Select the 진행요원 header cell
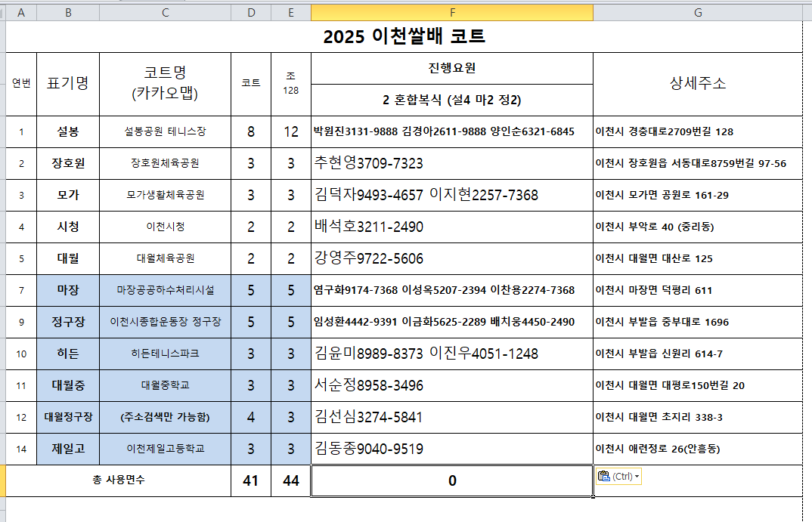 [451, 68]
